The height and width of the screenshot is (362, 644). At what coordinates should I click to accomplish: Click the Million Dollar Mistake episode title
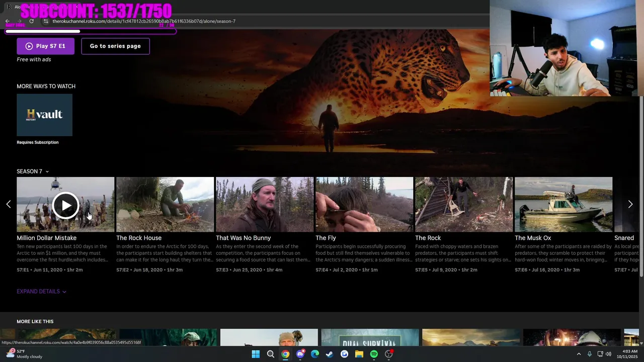[x=47, y=238]
